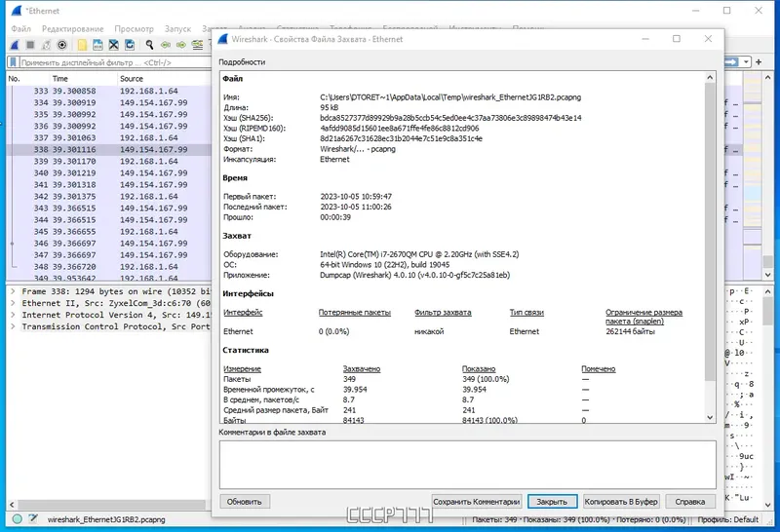Restart the current capture toolbar icon
Screen dimensions: 780x532
point(46,45)
